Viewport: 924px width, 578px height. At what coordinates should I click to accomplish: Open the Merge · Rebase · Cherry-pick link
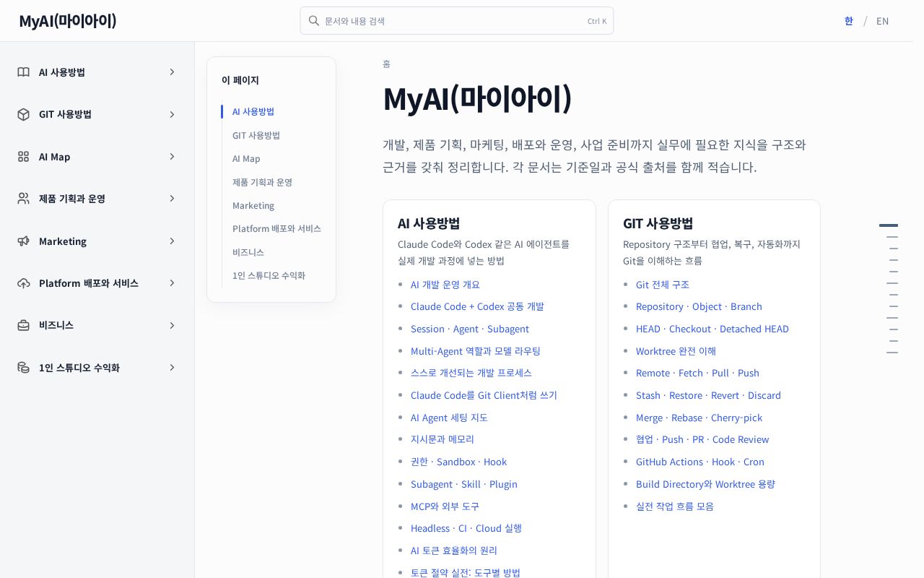coord(699,418)
